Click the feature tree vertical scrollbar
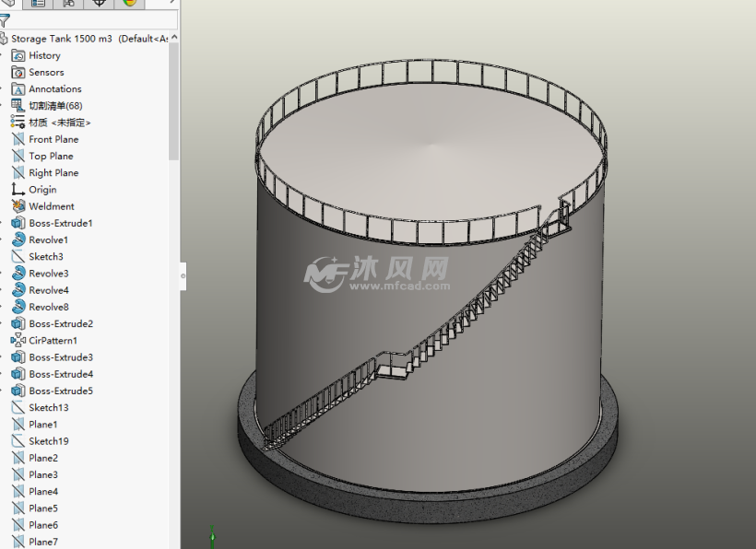 [173, 101]
